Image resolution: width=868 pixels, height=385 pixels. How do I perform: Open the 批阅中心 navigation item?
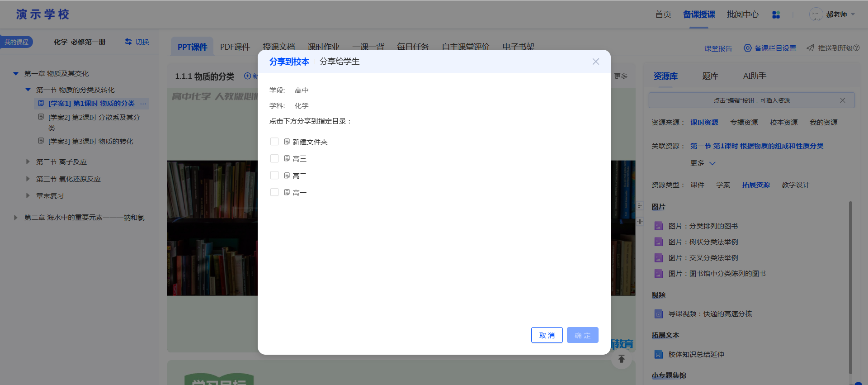[743, 14]
